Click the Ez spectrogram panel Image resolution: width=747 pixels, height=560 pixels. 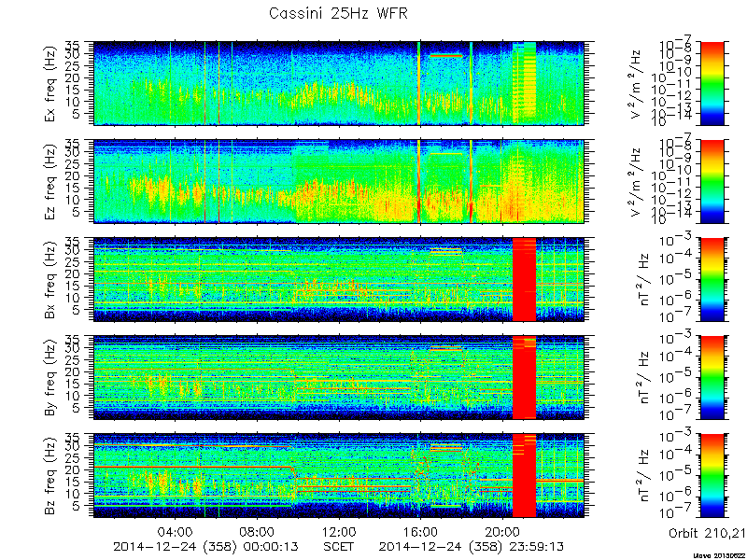click(x=339, y=181)
